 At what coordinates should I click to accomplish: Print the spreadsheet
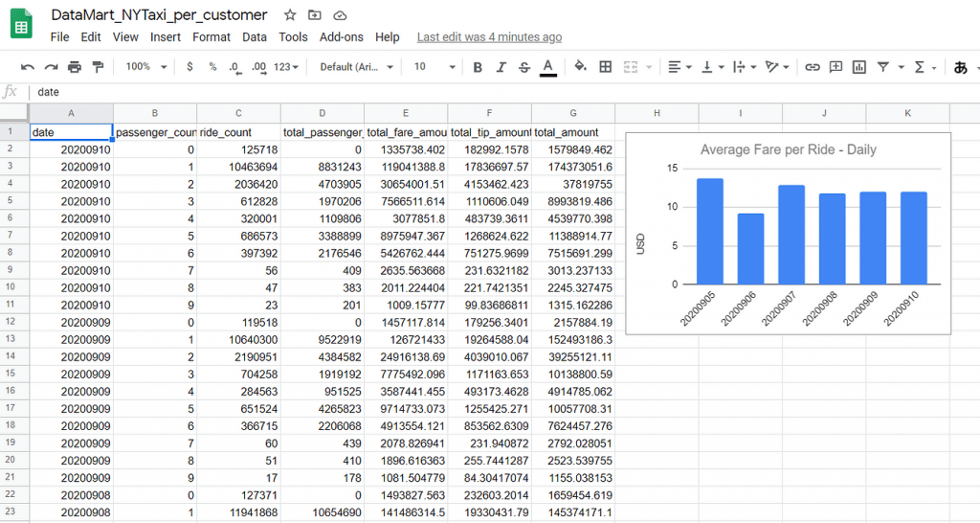click(x=75, y=67)
